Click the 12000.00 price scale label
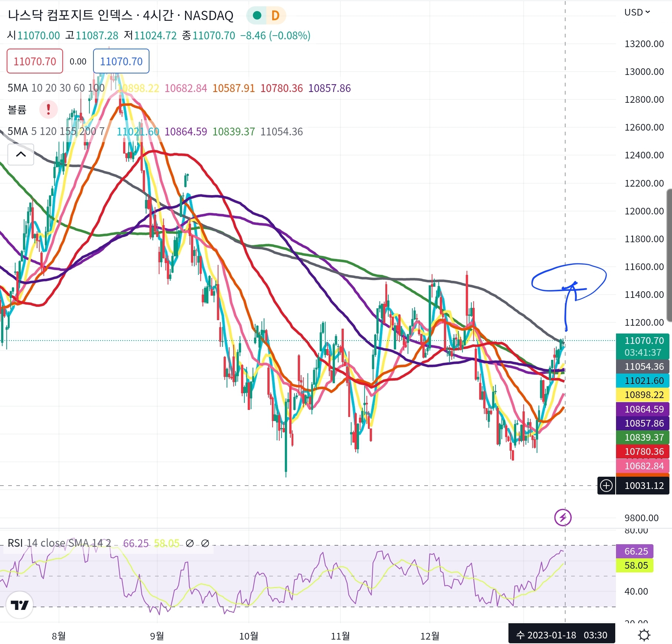The height and width of the screenshot is (644, 672). pos(644,211)
